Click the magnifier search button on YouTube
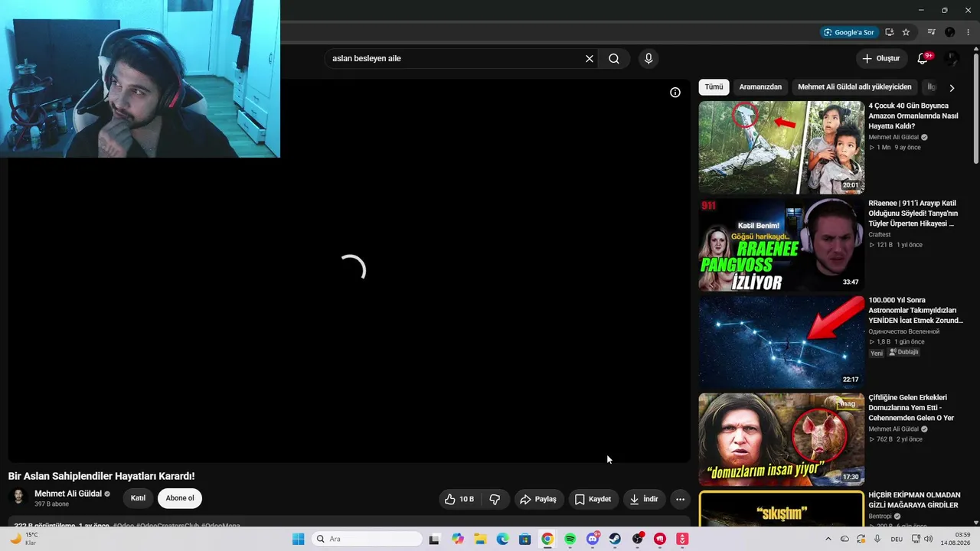The height and width of the screenshot is (551, 980). pyautogui.click(x=614, y=59)
